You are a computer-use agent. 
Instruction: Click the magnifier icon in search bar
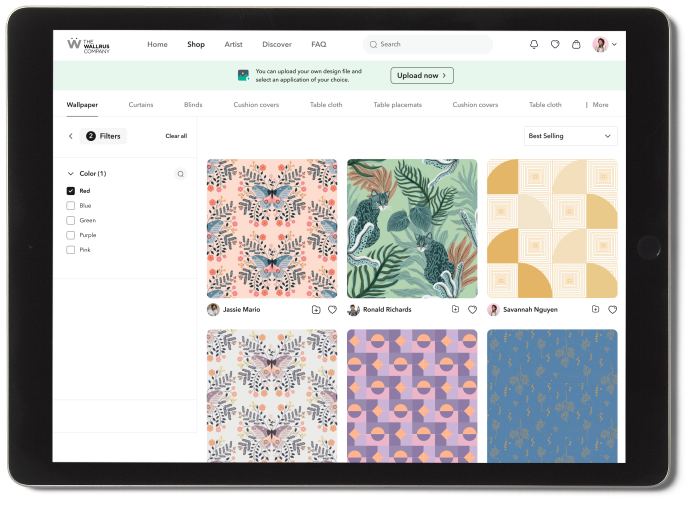373,45
